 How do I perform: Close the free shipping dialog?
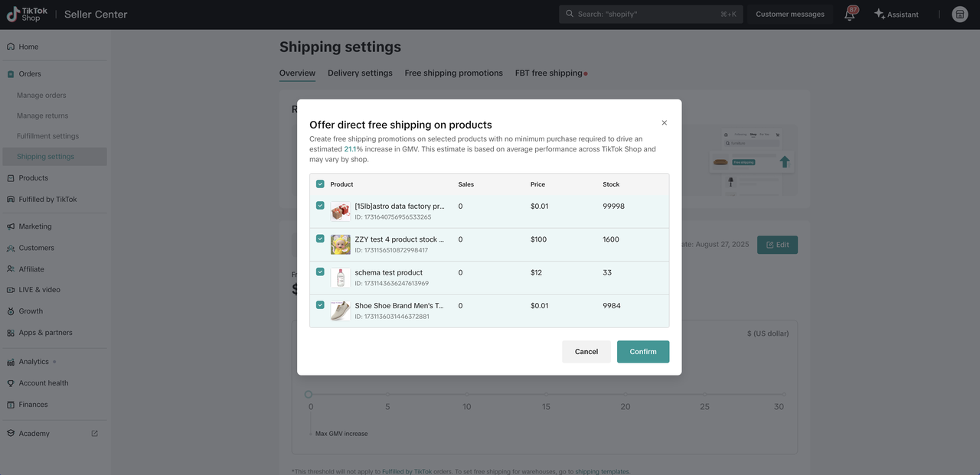(x=664, y=122)
